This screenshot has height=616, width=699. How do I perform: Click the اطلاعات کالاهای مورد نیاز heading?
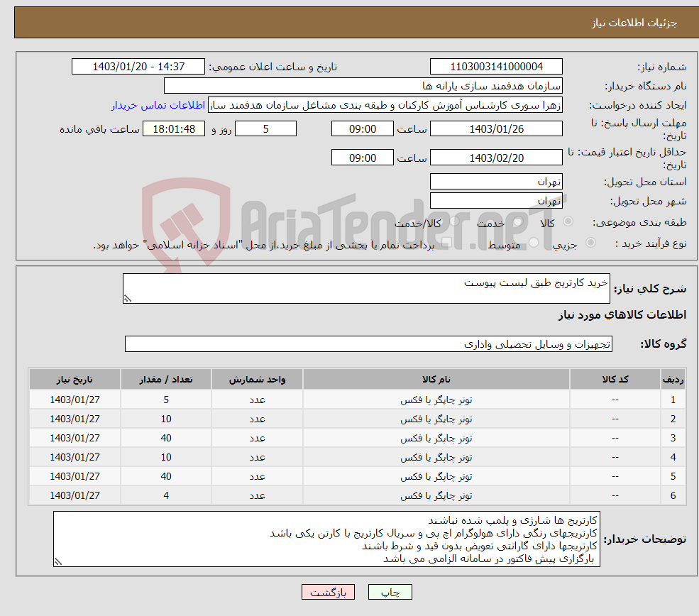[622, 315]
